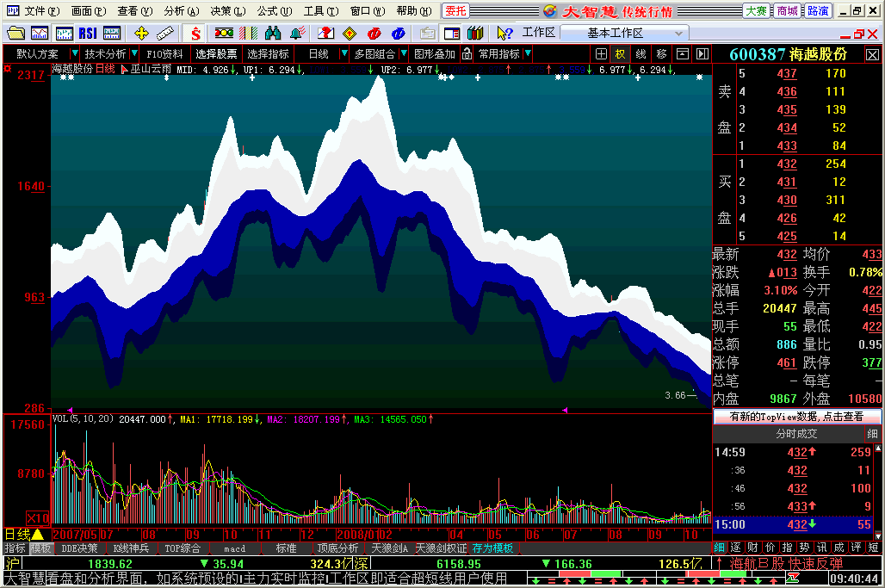The width and height of the screenshot is (885, 588).
Task: Open the binoculars search tool
Action: coord(273,34)
